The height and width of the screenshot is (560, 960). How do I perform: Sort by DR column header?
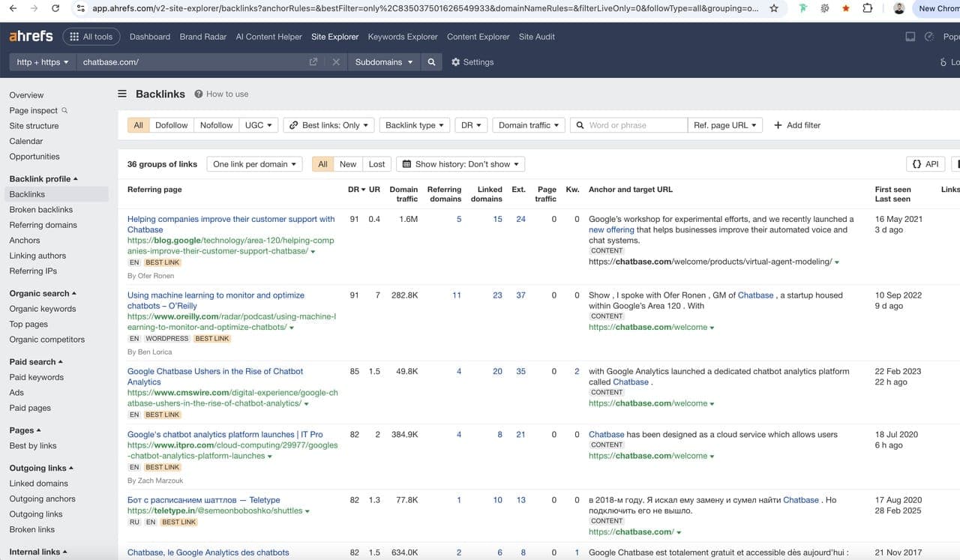[356, 190]
